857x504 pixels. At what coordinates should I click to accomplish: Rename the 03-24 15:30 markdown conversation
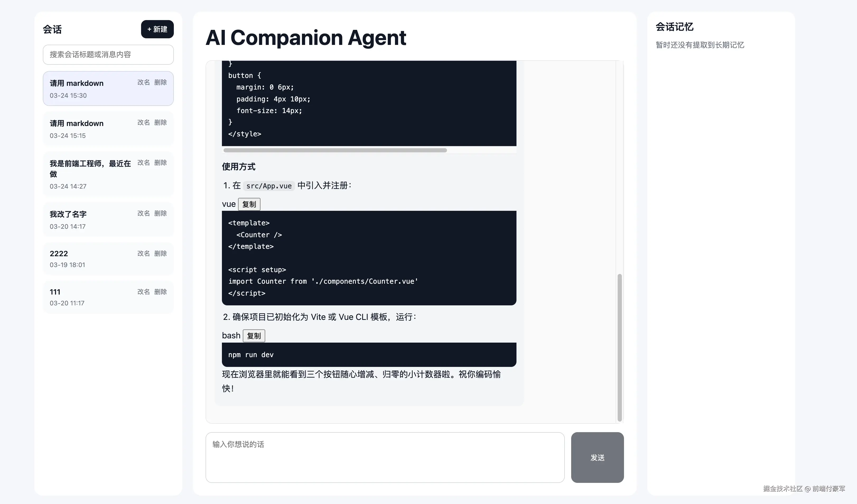[143, 82]
